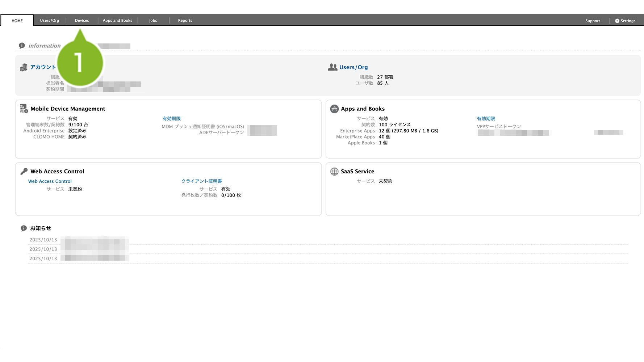Image resolution: width=644 pixels, height=362 pixels.
Task: Open first 2025/10/13 notice entry
Action: click(94, 240)
